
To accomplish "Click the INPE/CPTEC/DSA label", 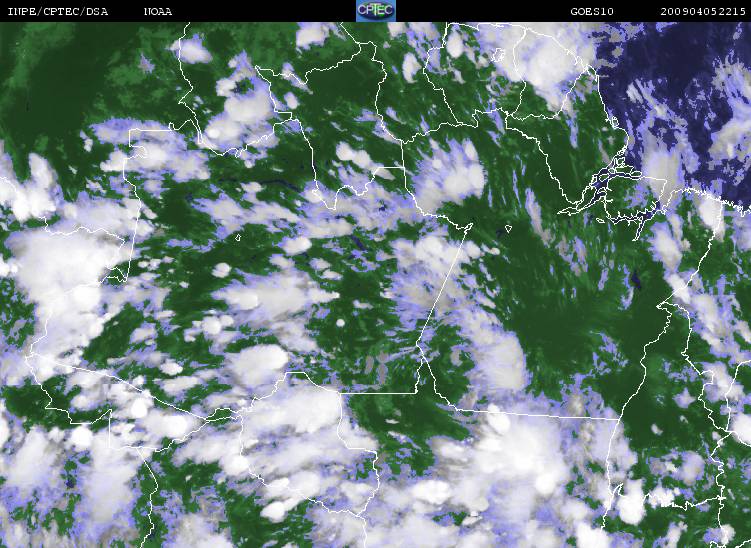I will tap(57, 11).
